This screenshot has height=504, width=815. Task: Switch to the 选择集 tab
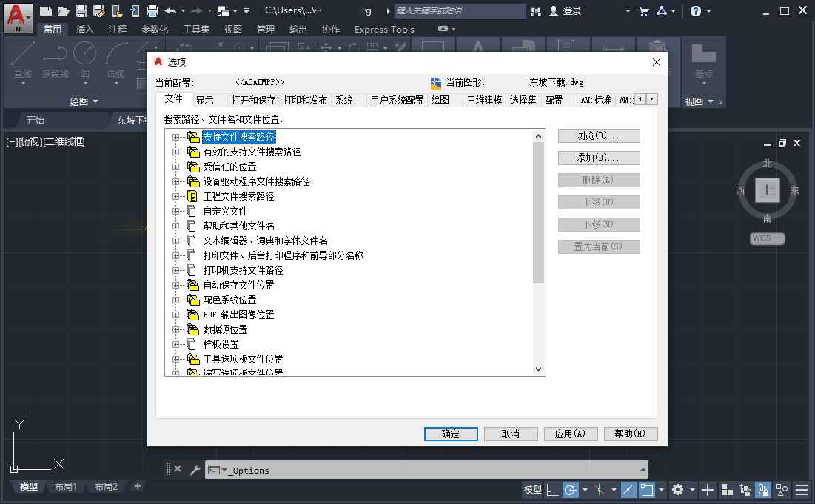tap(523, 100)
